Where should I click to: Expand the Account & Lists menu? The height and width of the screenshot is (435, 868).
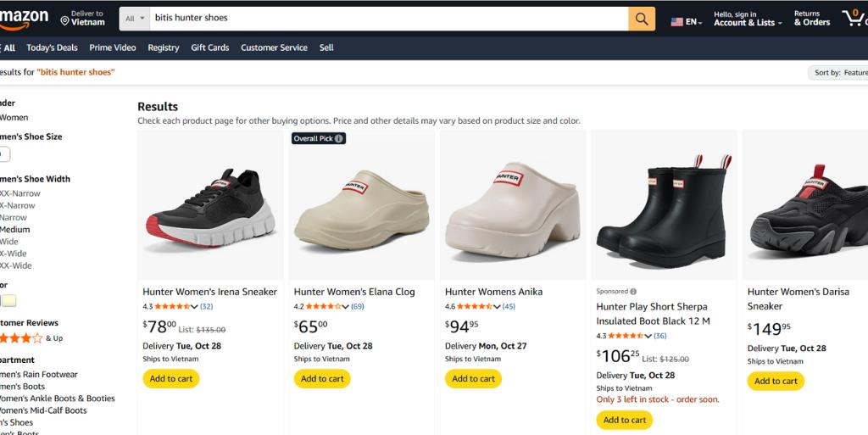point(747,23)
